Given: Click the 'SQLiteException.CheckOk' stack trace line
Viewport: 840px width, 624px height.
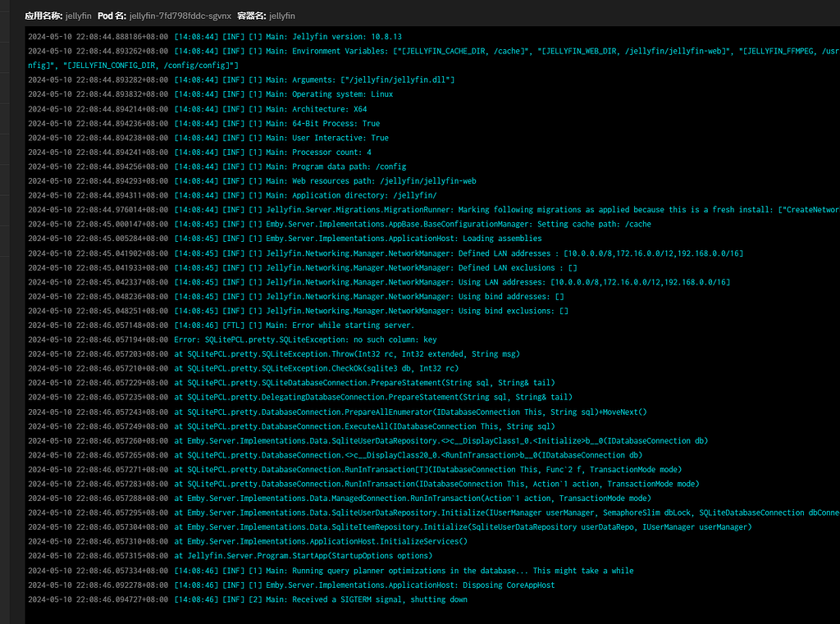Looking at the screenshot, I should (x=243, y=369).
